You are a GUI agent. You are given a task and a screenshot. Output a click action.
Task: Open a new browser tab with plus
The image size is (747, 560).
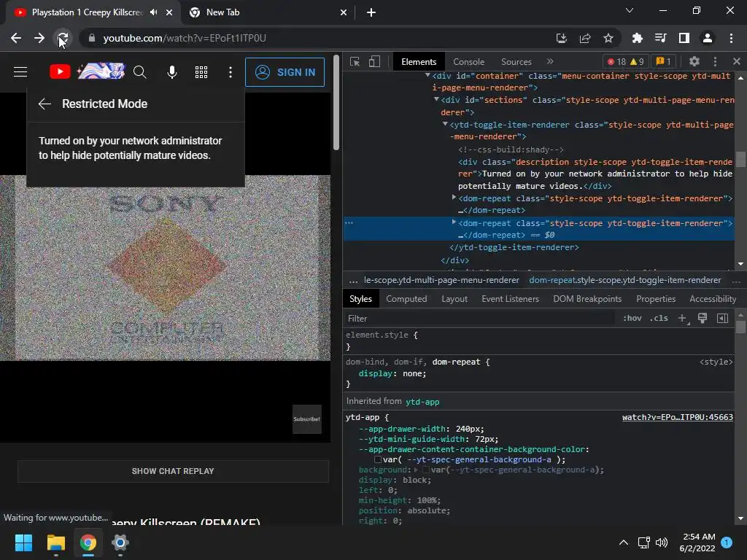click(371, 12)
